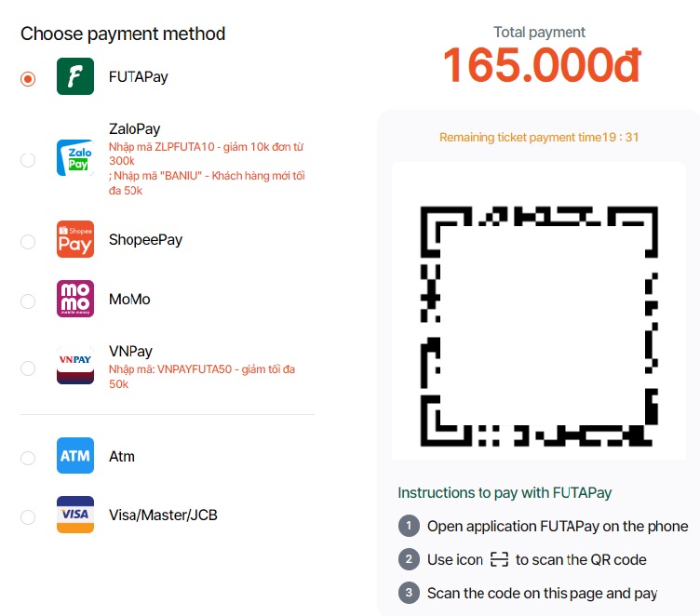Select the FUTAPay radio button

pos(28,79)
